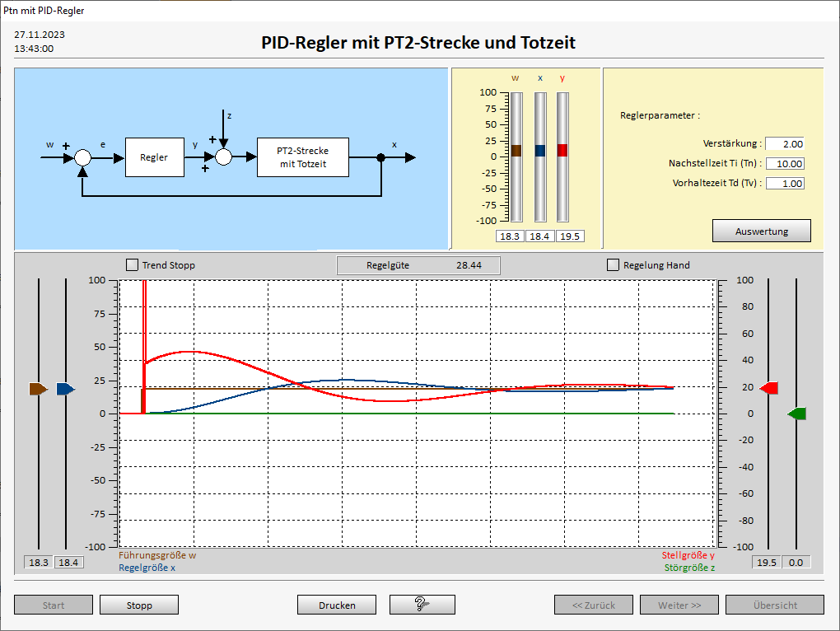
Task: Click the brown setpoint w slider handle
Action: 39,389
